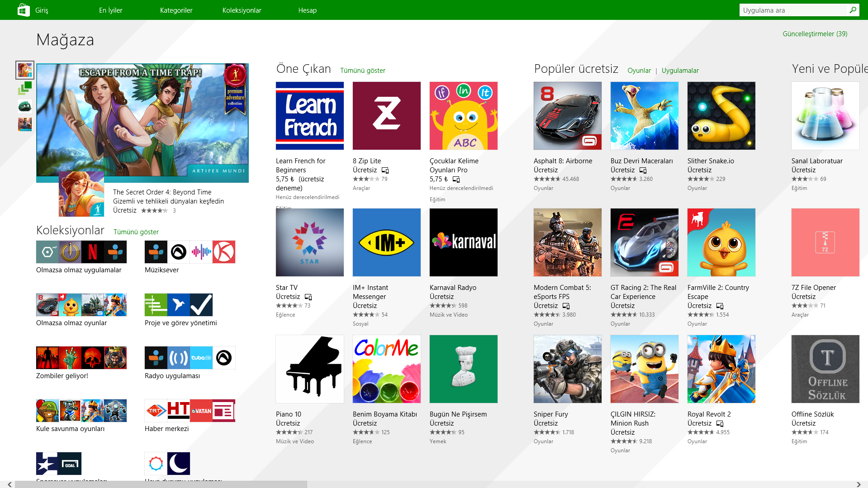Open Çocuklar Kelime Oyunları Pro app icon
Screen dimensions: 868x488
pos(464,116)
